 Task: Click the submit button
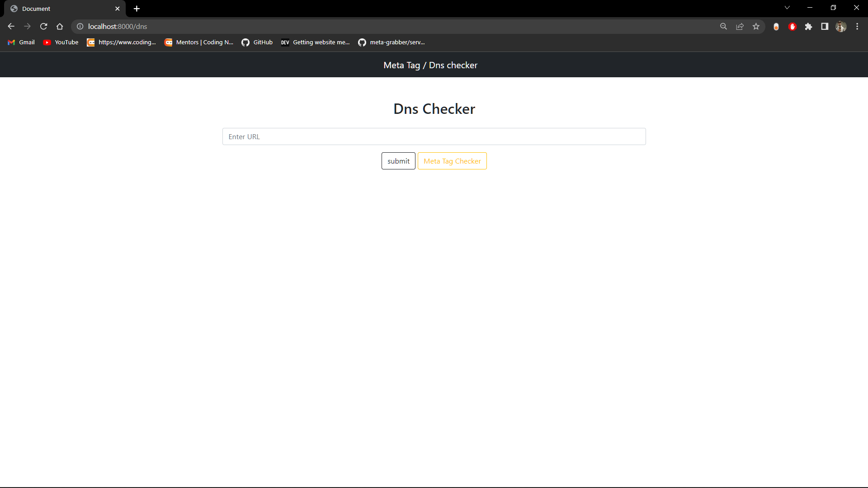398,161
